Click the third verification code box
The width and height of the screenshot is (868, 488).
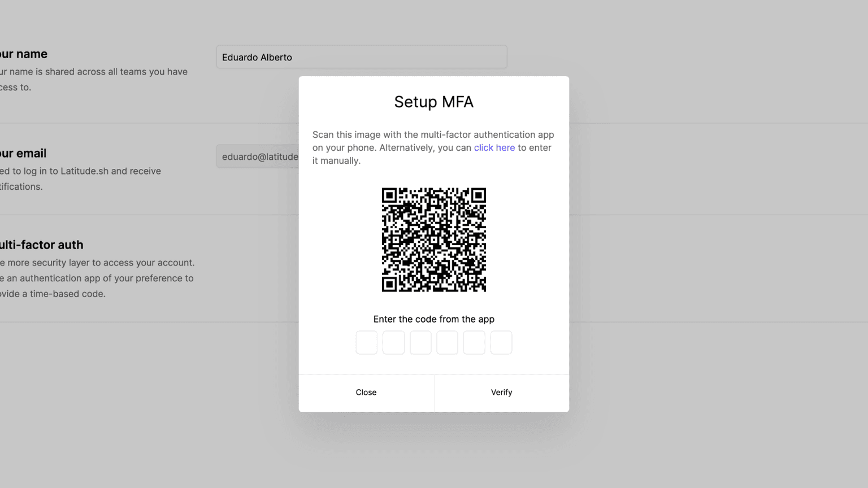(420, 342)
